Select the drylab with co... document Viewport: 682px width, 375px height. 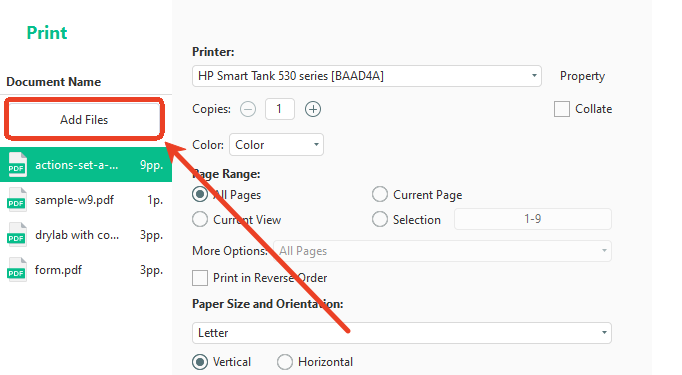(86, 235)
